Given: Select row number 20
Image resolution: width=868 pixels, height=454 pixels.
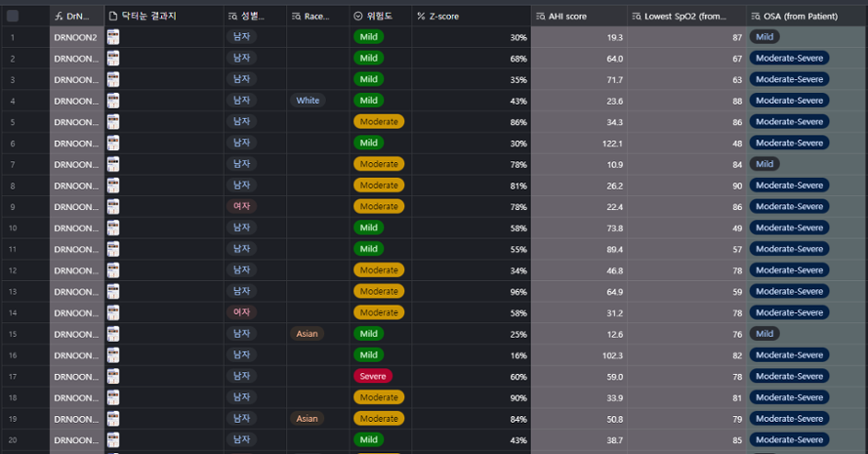Looking at the screenshot, I should coord(13,440).
